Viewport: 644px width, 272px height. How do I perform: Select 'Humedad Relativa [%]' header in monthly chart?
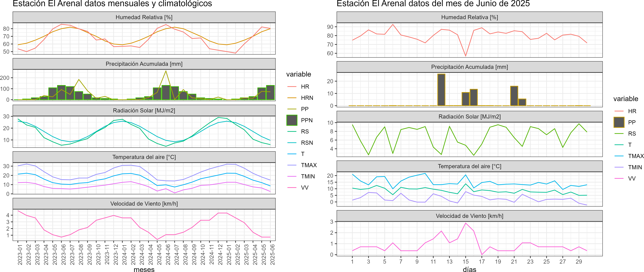144,17
